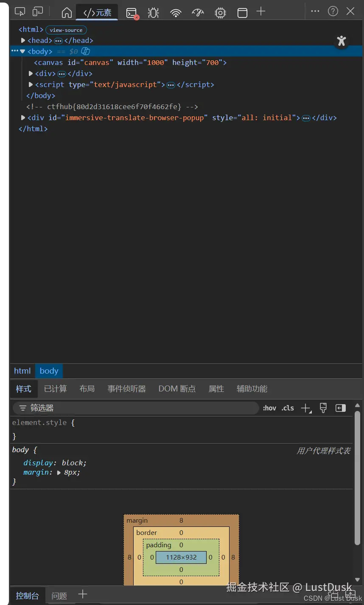Image resolution: width=364 pixels, height=605 pixels.
Task: Click the ellipsis inside the head tag
Action: pyautogui.click(x=59, y=41)
